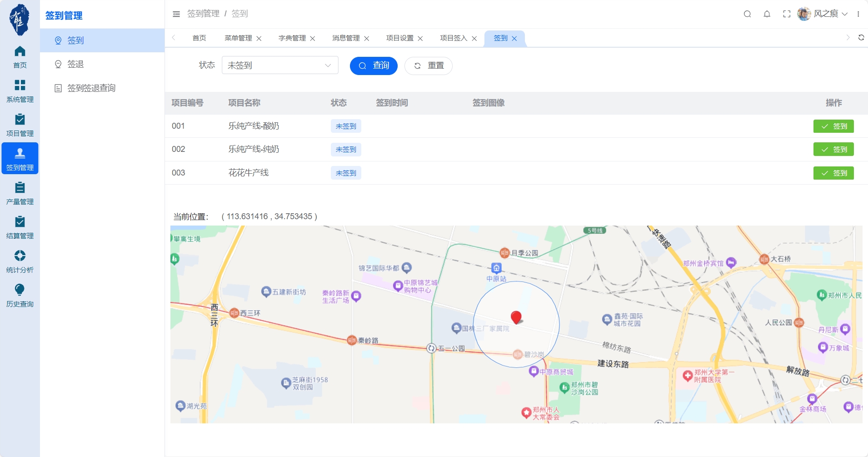Toggle fullscreen mode icon
The image size is (868, 457).
tap(787, 14)
